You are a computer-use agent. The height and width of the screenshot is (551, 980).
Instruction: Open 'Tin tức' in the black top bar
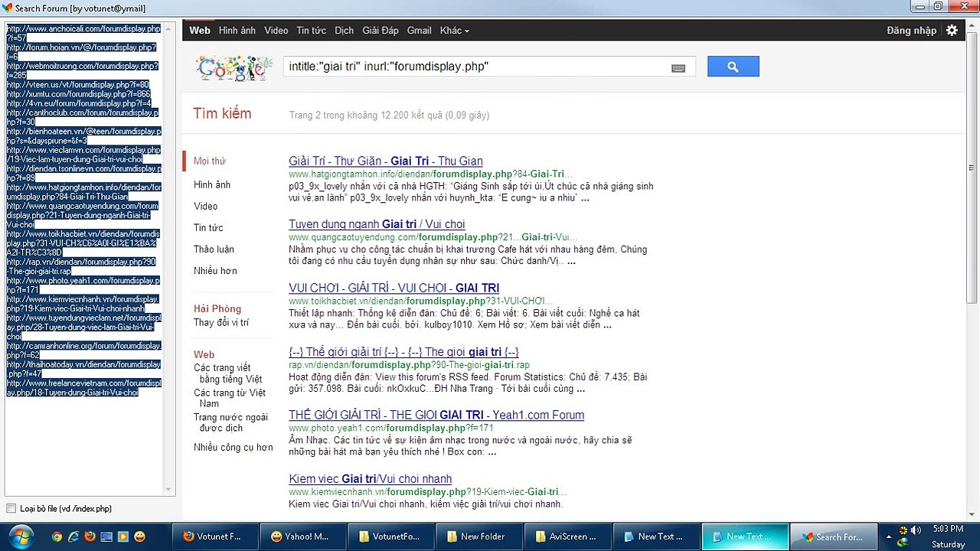312,31
